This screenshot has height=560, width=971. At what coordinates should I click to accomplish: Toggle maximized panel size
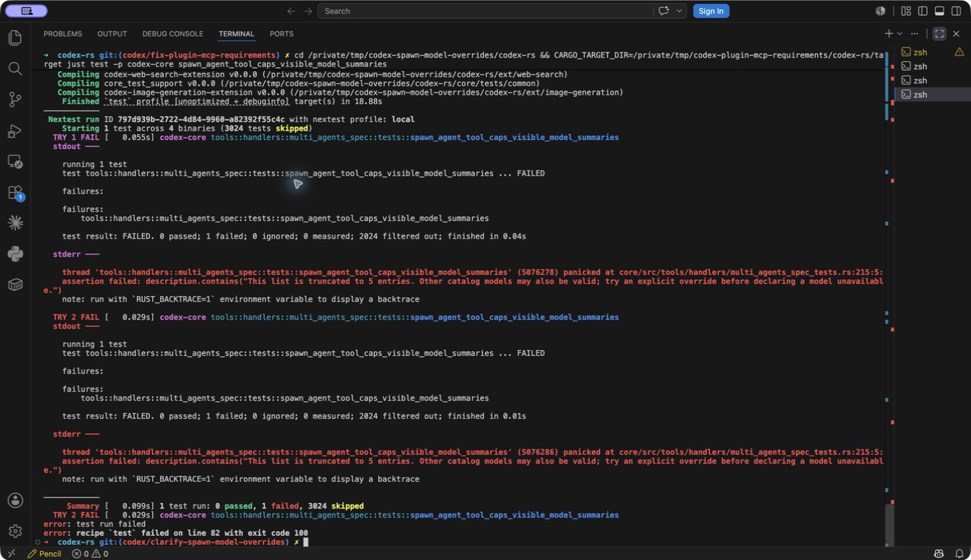pyautogui.click(x=940, y=34)
